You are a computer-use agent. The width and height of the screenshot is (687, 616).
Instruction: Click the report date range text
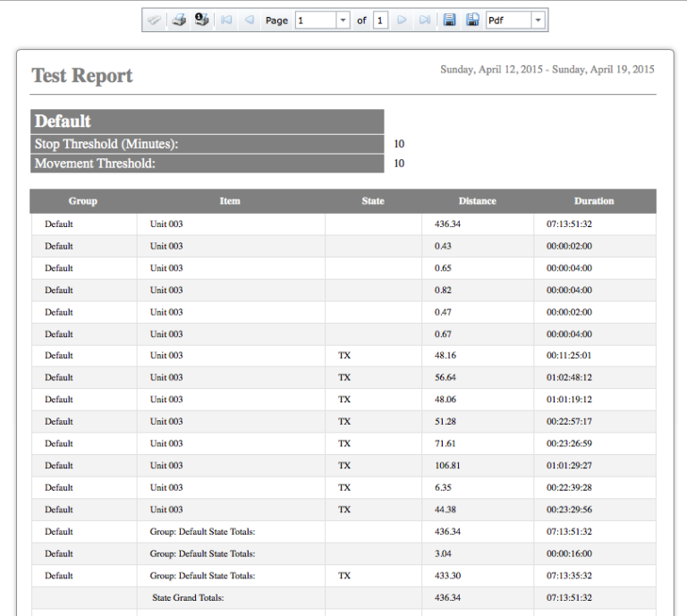547,69
